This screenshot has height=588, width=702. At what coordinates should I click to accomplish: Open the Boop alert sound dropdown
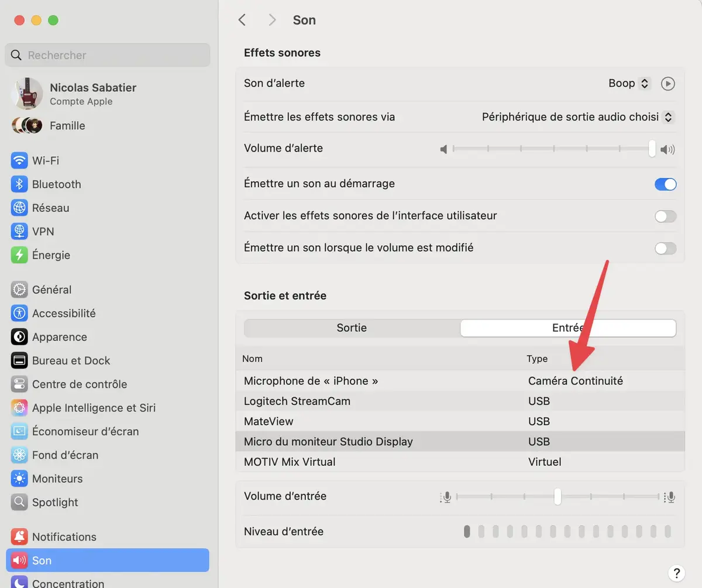point(629,83)
